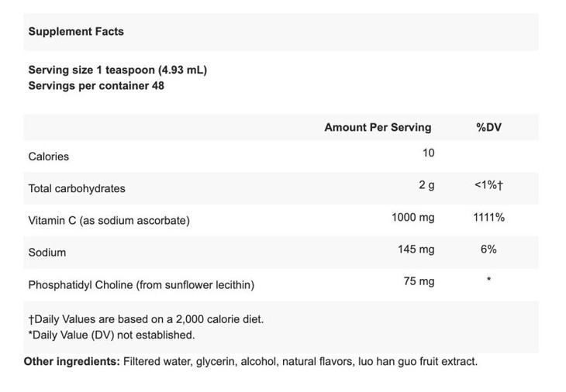This screenshot has height=392, width=566.
Task: Click the 1111% daily value
Action: tap(488, 218)
